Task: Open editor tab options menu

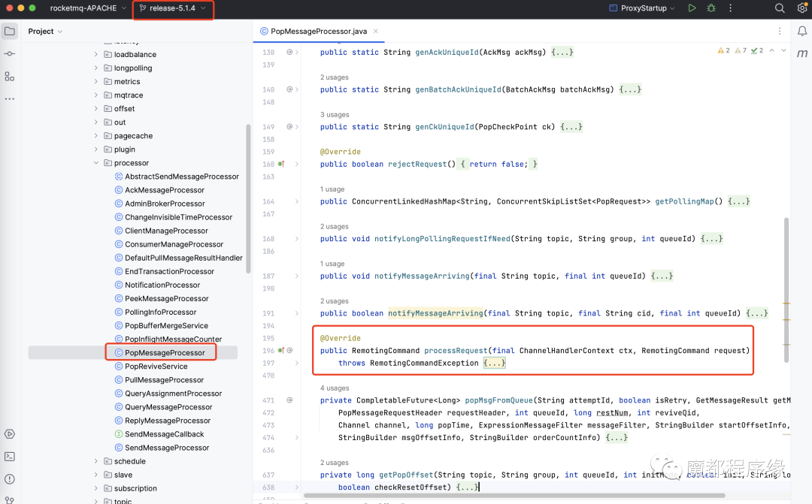Action: click(x=780, y=31)
